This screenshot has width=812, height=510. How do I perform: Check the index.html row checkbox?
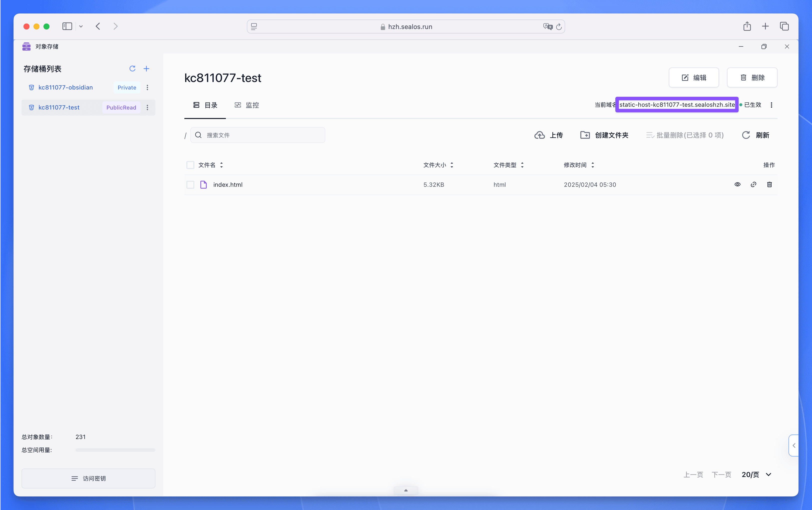coord(190,185)
